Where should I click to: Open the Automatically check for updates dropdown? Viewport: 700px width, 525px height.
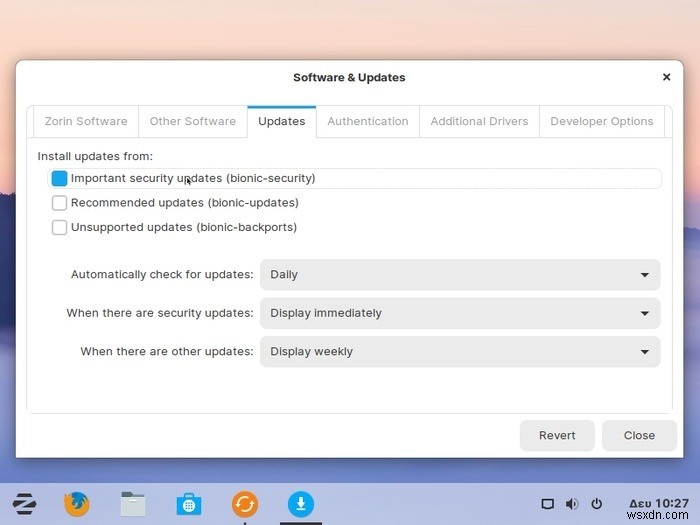tap(460, 275)
